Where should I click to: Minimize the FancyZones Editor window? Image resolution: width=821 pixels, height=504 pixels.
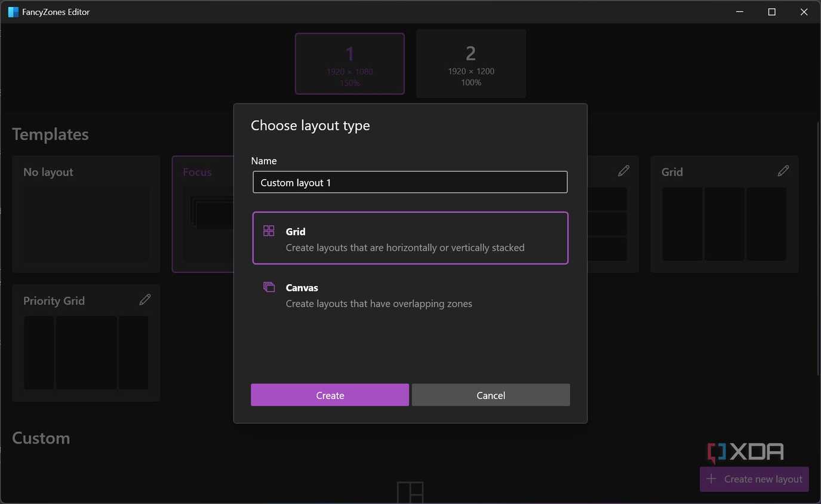tap(739, 12)
